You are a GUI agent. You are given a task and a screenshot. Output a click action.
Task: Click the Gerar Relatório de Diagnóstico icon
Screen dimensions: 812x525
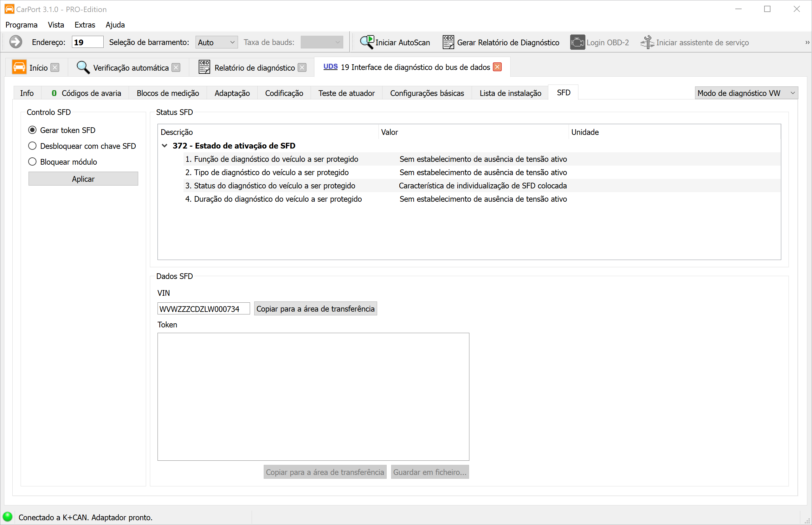click(x=448, y=42)
